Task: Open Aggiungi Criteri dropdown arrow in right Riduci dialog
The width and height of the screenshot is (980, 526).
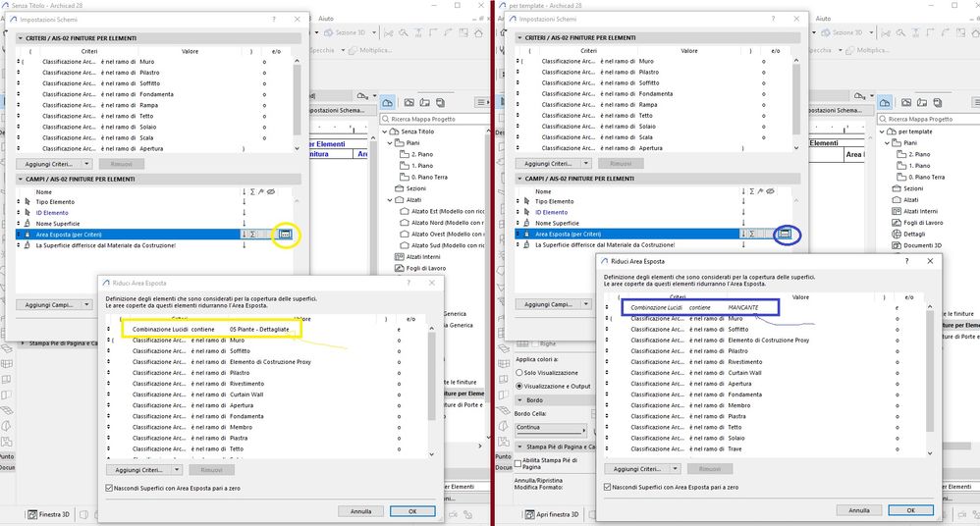Action: 675,468
